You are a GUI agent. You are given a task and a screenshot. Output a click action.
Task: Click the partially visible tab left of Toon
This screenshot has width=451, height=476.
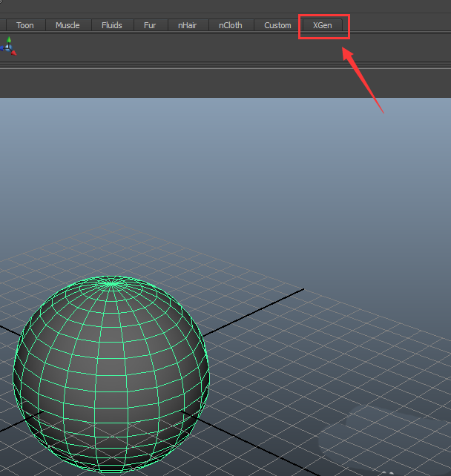(x=3, y=25)
